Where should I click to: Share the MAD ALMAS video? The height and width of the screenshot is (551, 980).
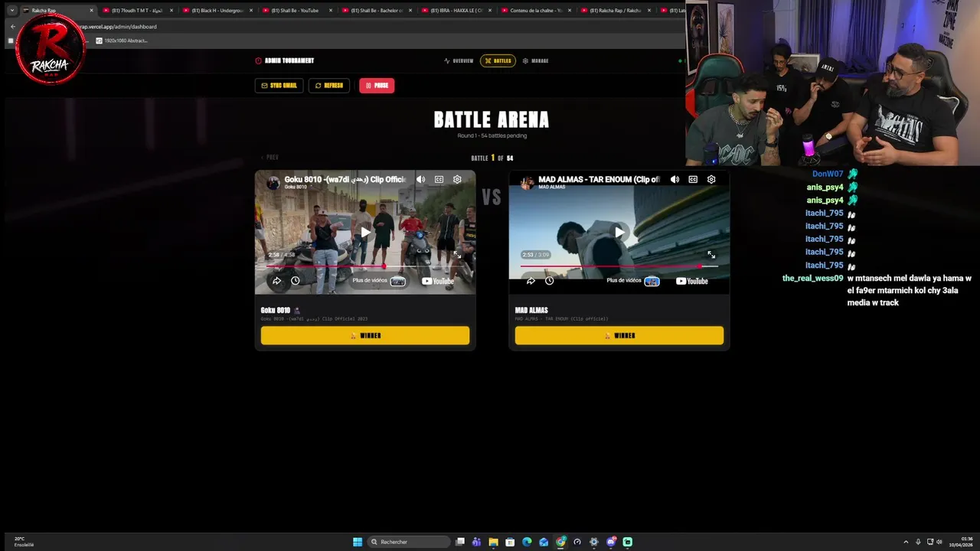[x=531, y=281]
